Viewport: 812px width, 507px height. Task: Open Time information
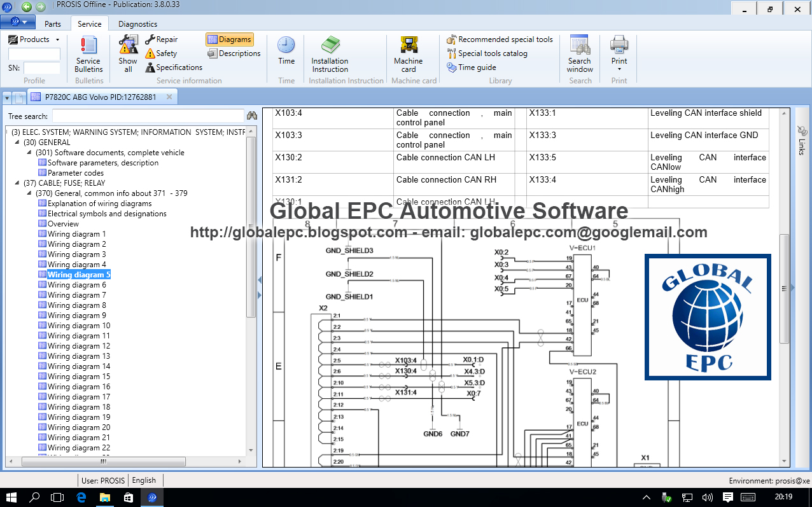[x=286, y=51]
